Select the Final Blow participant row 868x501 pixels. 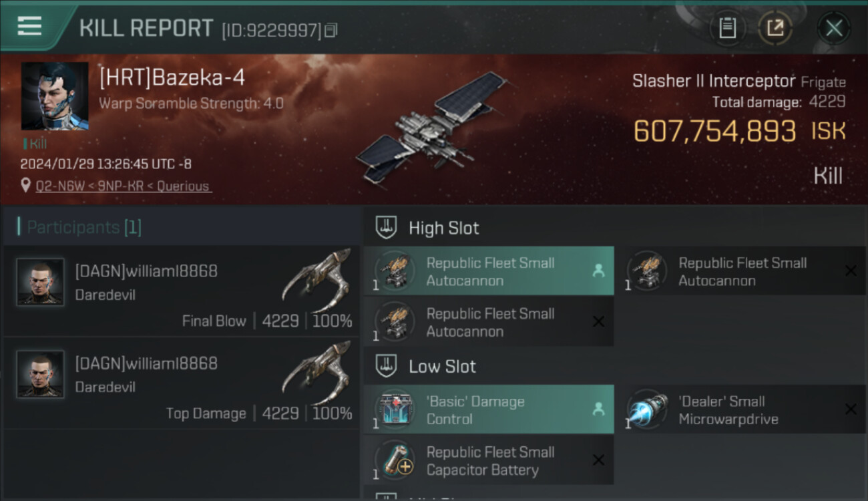click(181, 291)
